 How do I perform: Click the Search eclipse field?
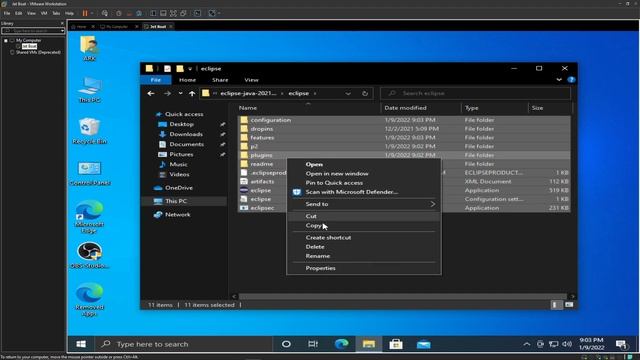coord(476,93)
